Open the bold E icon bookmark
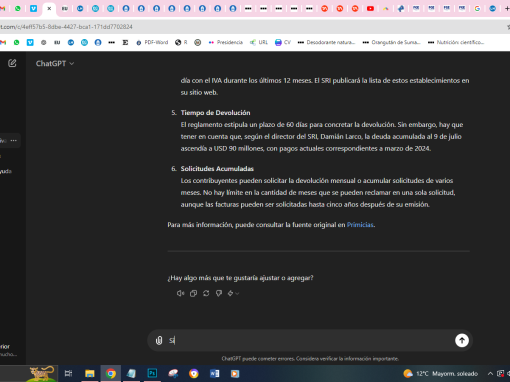Viewport: 510px width, 382px height. [125, 42]
